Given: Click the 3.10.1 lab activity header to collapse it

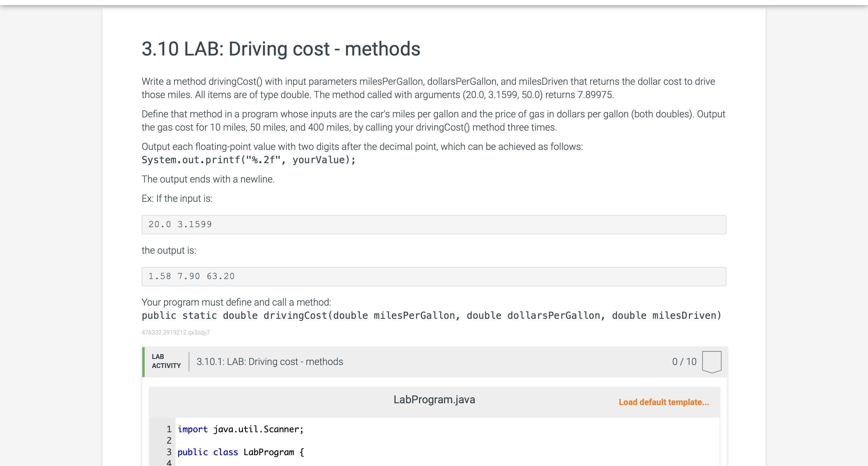Looking at the screenshot, I should coord(269,362).
